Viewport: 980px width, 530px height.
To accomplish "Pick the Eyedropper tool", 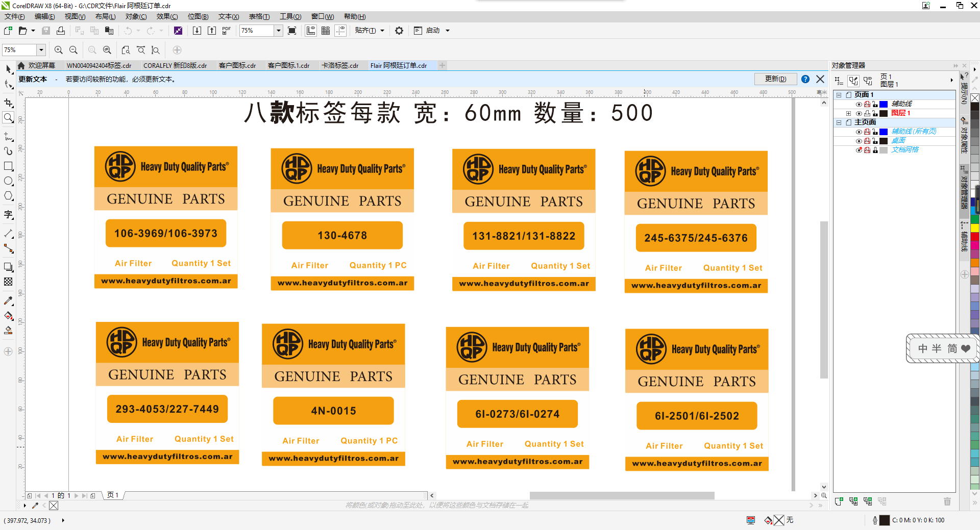I will click(8, 301).
